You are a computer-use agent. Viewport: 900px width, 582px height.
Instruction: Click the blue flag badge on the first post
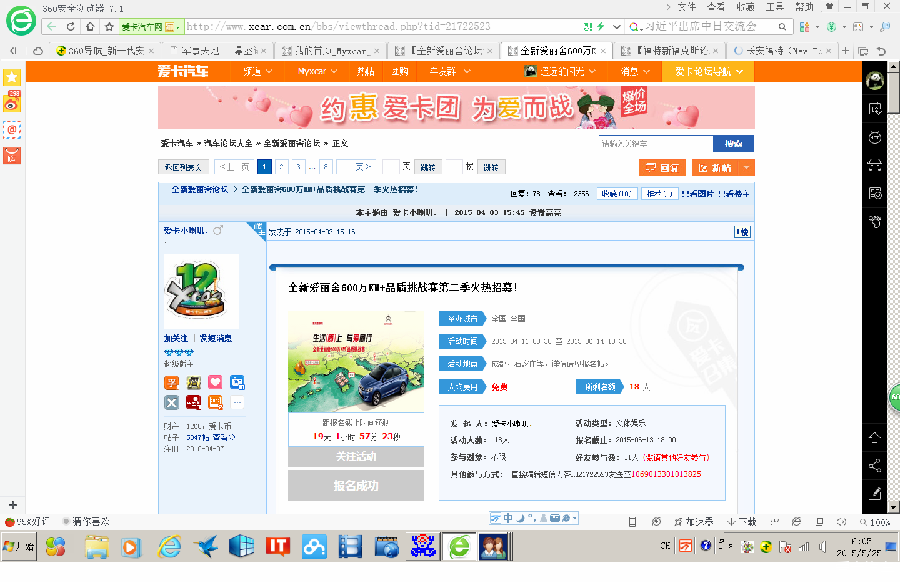pyautogui.click(x=256, y=229)
